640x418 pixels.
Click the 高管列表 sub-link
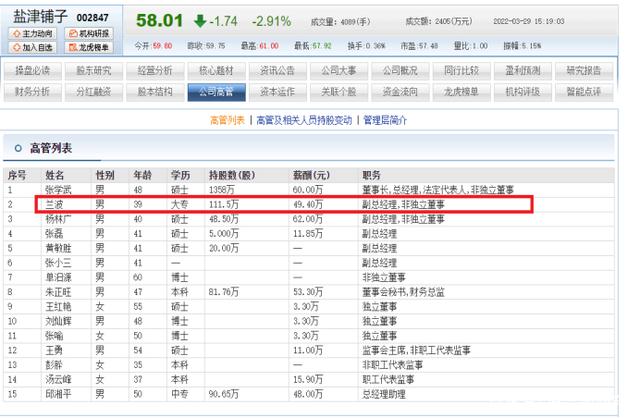click(x=227, y=120)
